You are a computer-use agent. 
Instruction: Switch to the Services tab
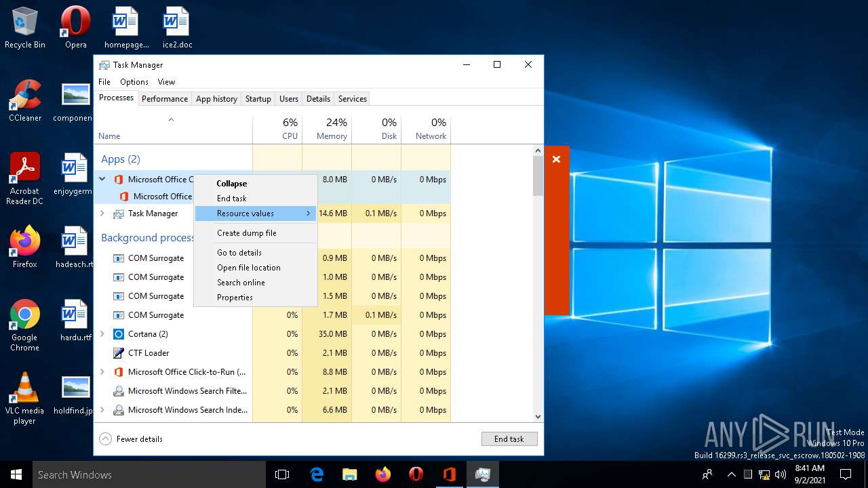point(353,99)
